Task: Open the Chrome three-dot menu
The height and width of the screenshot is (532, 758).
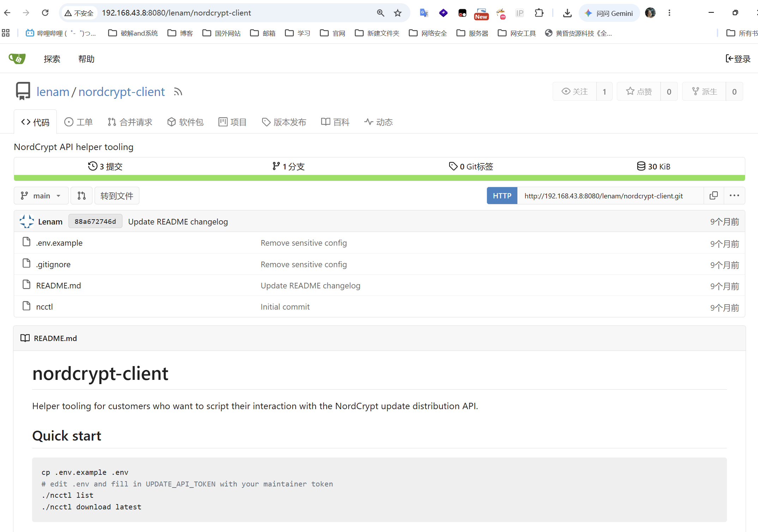Action: [x=669, y=13]
